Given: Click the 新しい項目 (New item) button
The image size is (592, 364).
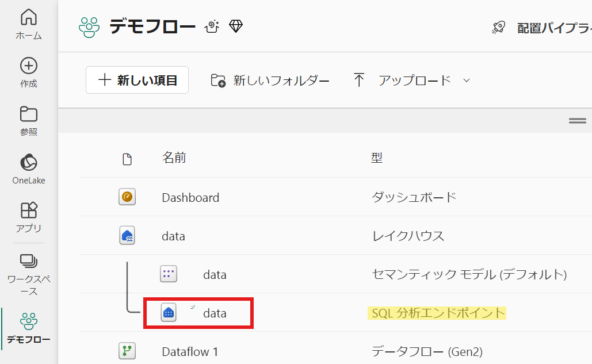Looking at the screenshot, I should (x=137, y=80).
